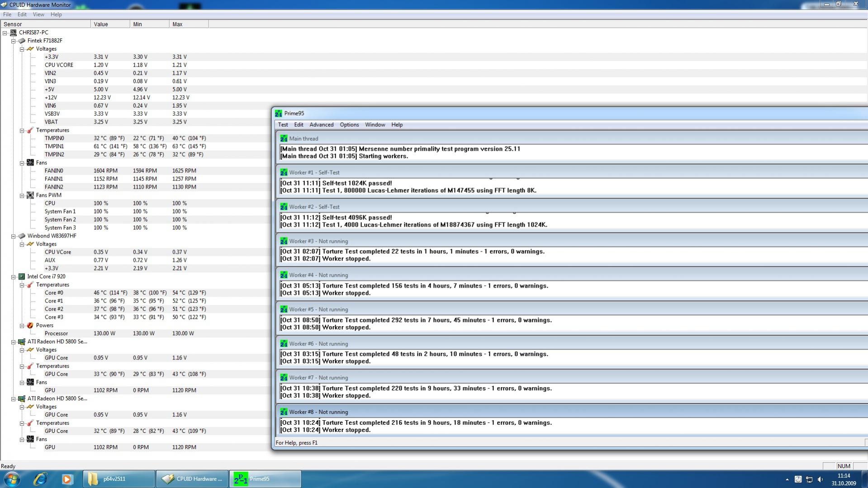
Task: Select the Winbond AUX voltage row
Action: point(50,261)
